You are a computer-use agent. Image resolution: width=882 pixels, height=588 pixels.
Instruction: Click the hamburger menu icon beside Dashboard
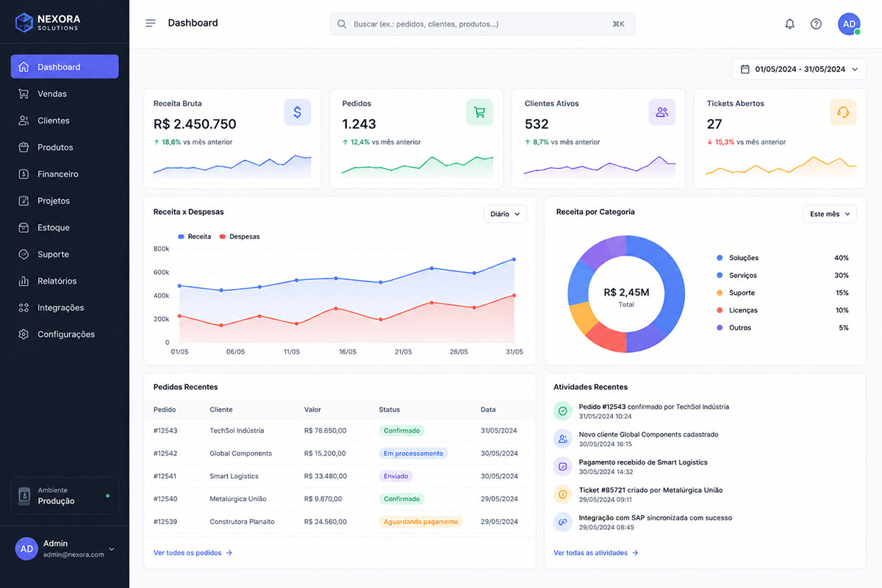(x=151, y=24)
